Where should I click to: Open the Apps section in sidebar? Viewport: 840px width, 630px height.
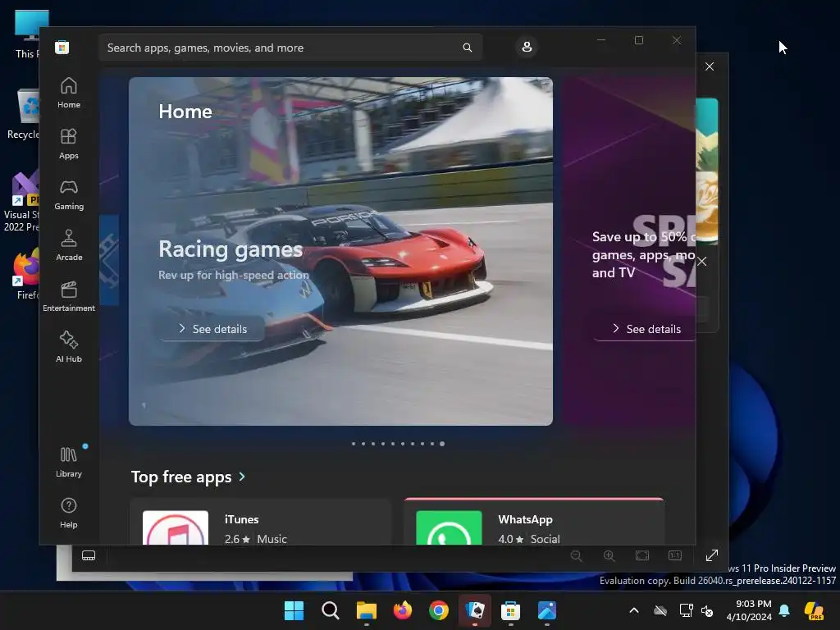coord(69,144)
